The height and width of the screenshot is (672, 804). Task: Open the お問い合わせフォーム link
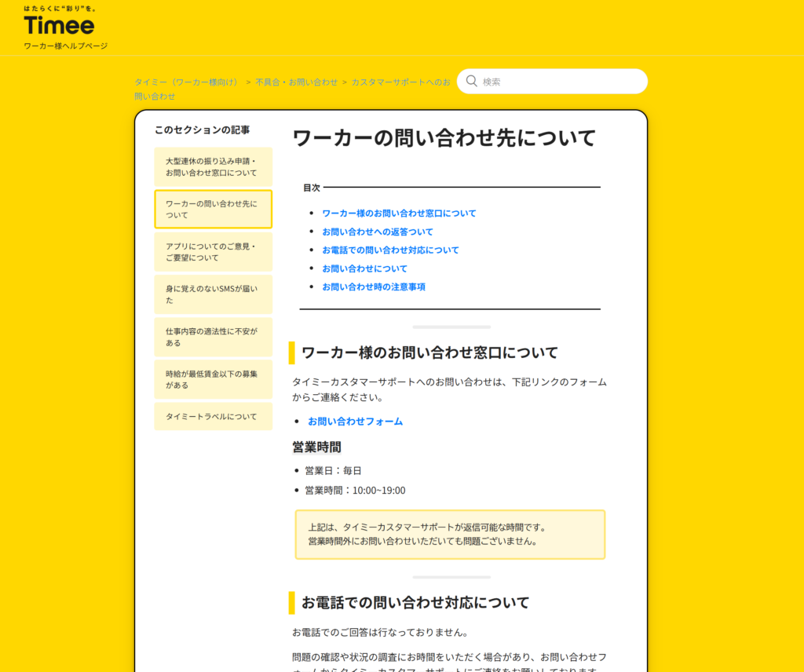point(355,422)
